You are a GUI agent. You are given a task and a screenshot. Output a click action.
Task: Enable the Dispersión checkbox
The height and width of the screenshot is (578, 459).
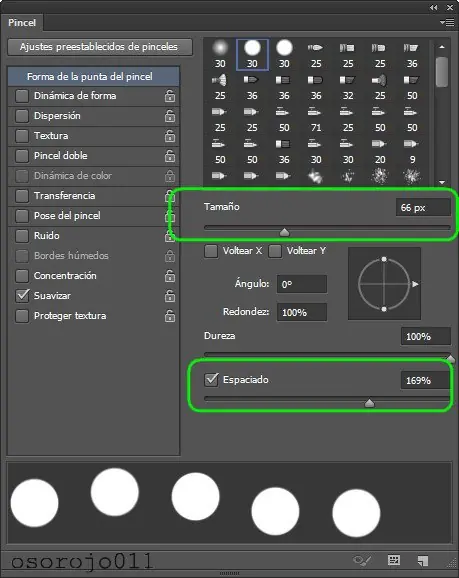tap(22, 116)
